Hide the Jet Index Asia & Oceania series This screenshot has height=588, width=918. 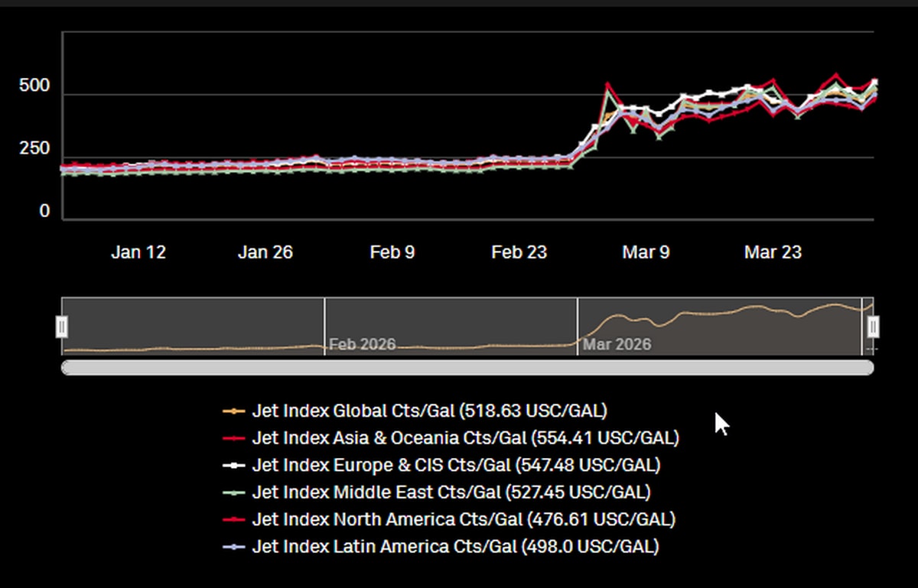465,439
